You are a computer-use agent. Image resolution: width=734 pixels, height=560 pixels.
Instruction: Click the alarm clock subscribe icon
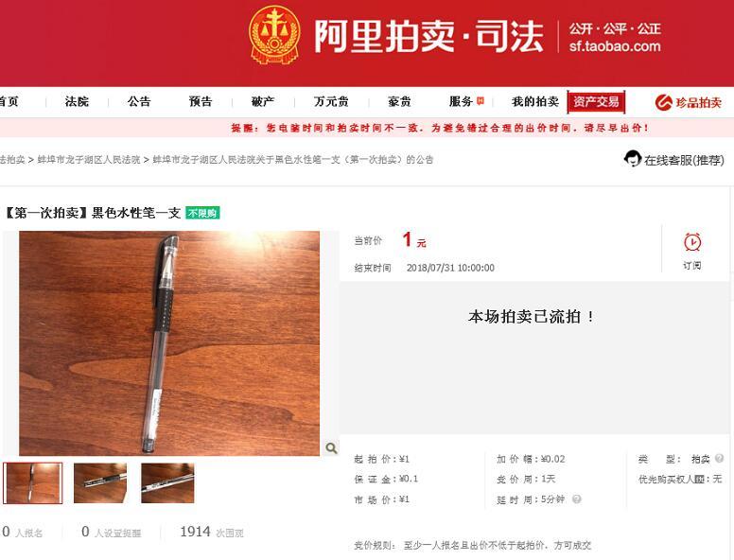pyautogui.click(x=691, y=242)
